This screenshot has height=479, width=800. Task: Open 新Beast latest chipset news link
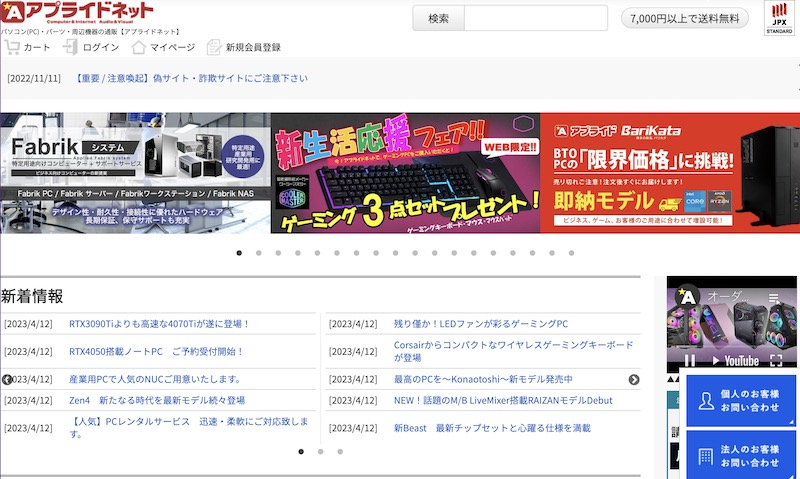tap(492, 428)
